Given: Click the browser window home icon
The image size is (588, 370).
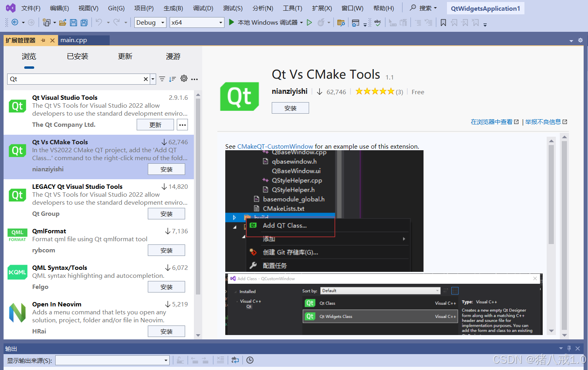Looking at the screenshot, I should [356, 23].
